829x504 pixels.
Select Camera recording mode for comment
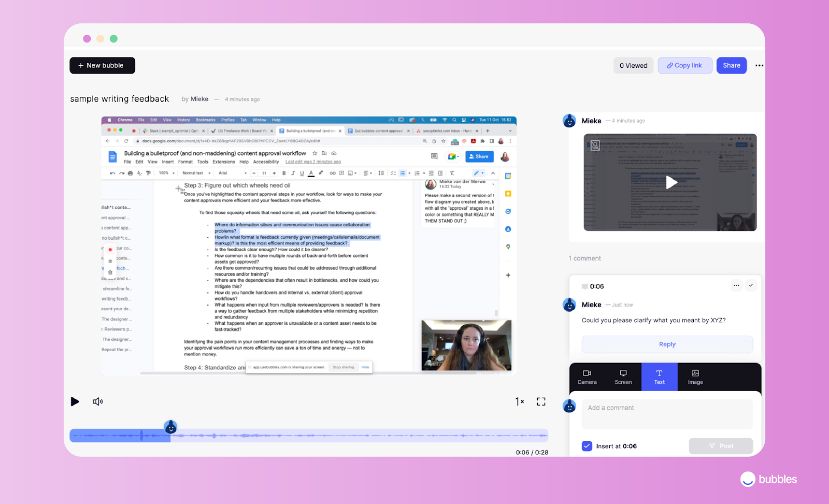587,377
